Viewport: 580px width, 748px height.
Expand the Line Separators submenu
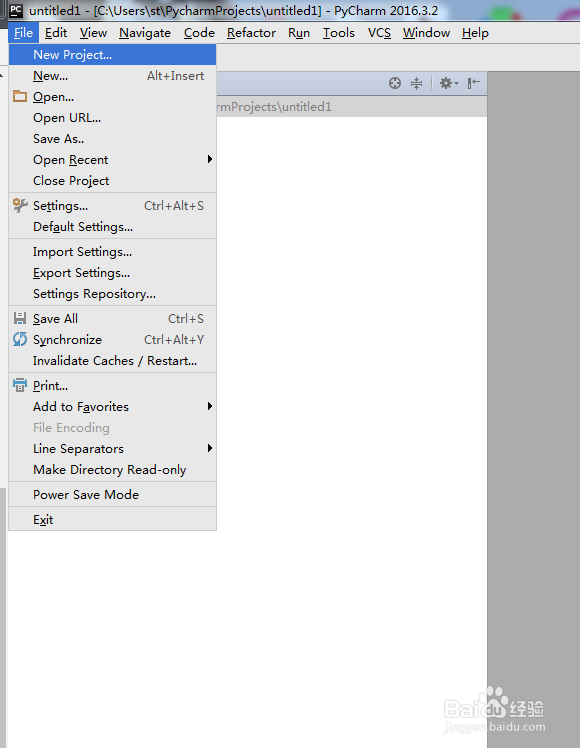point(113,448)
